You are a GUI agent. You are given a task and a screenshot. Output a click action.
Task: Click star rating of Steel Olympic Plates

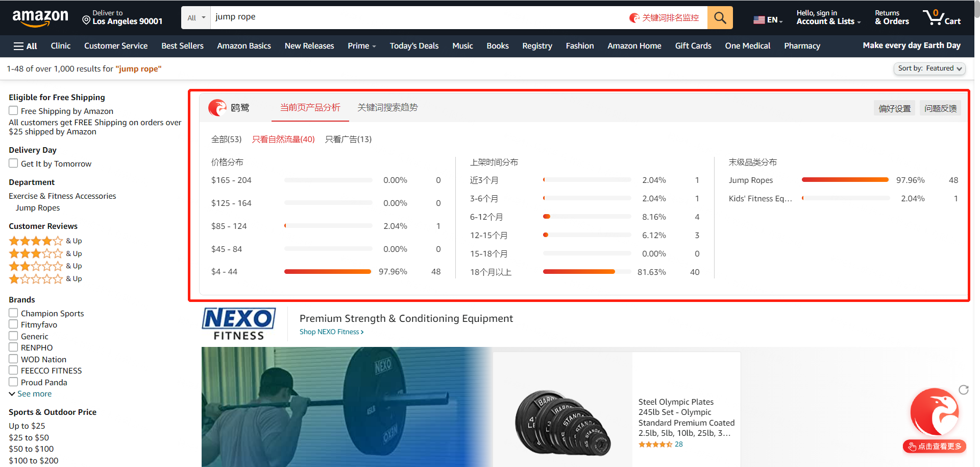(x=655, y=445)
